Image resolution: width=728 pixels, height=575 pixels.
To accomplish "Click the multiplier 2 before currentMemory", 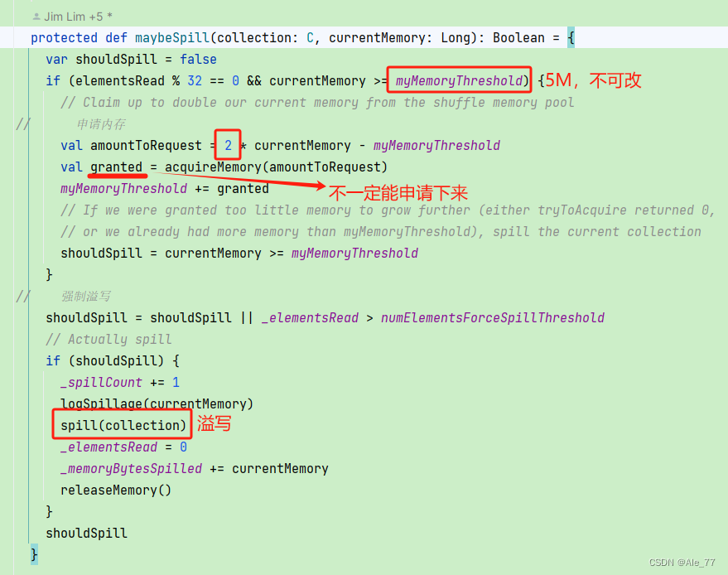I will point(228,145).
